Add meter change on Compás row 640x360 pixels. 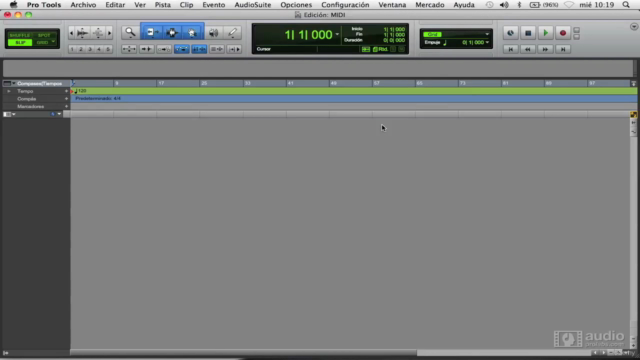[67, 99]
